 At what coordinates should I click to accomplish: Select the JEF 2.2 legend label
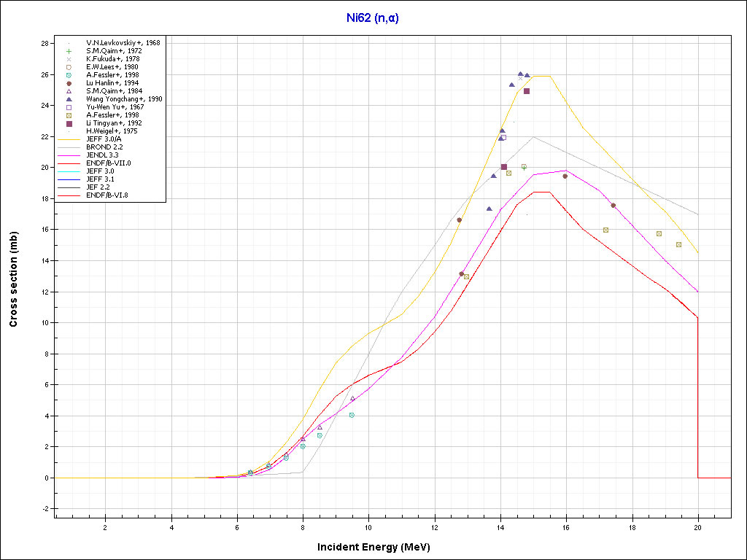pyautogui.click(x=99, y=187)
